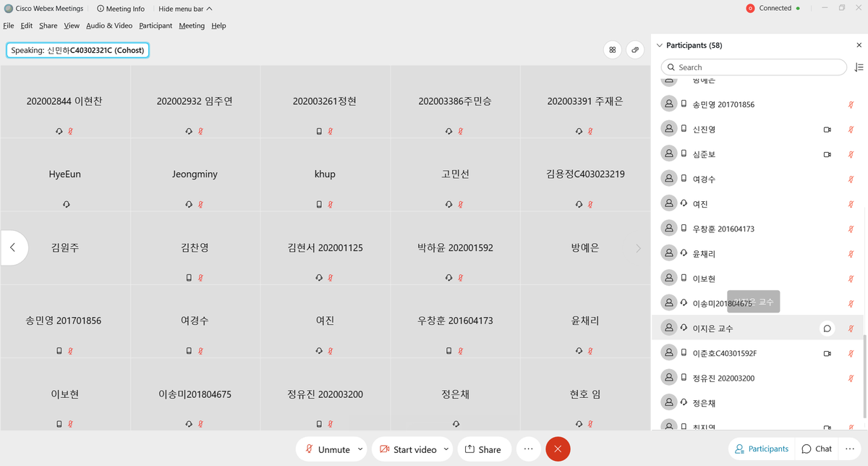Click phone device icon beside 이보현 in list

[684, 279]
